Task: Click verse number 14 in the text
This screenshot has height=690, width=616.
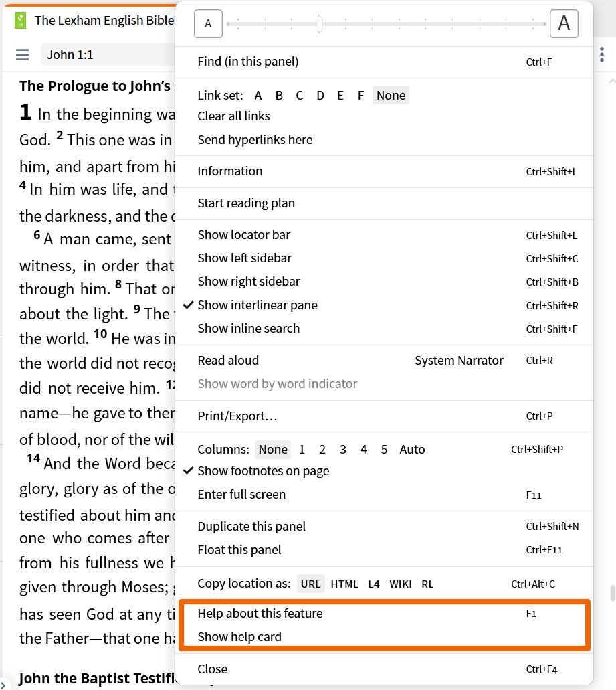Action: (x=33, y=458)
